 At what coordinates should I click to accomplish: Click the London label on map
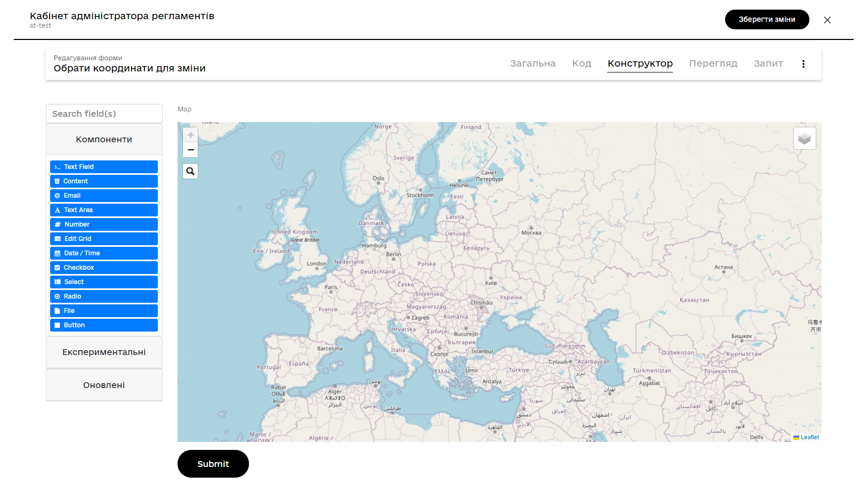coord(317,263)
